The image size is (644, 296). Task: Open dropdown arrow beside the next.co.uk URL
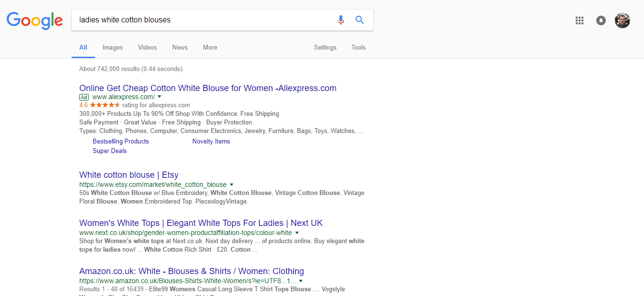[x=297, y=233]
